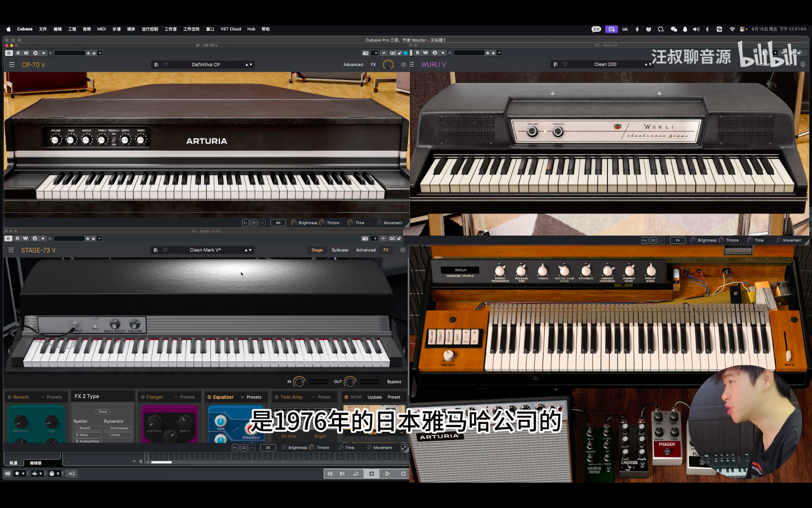Toggle the STAGE-73 V plugin power bypass
This screenshot has width=812, height=508.
click(x=8, y=238)
